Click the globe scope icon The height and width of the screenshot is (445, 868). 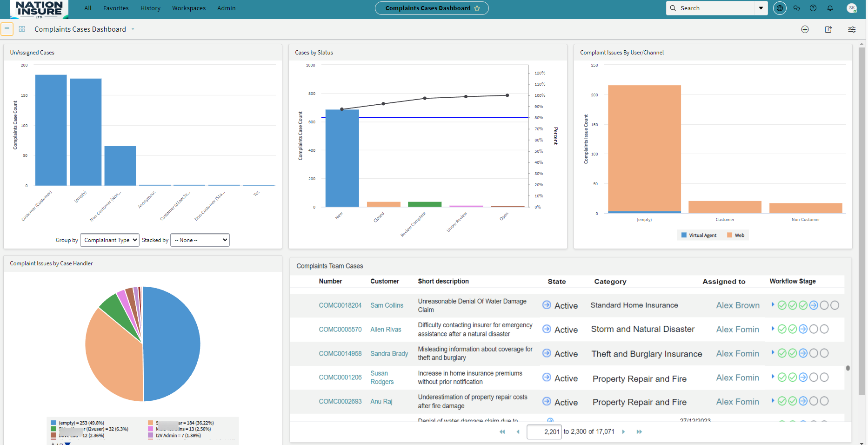click(780, 8)
